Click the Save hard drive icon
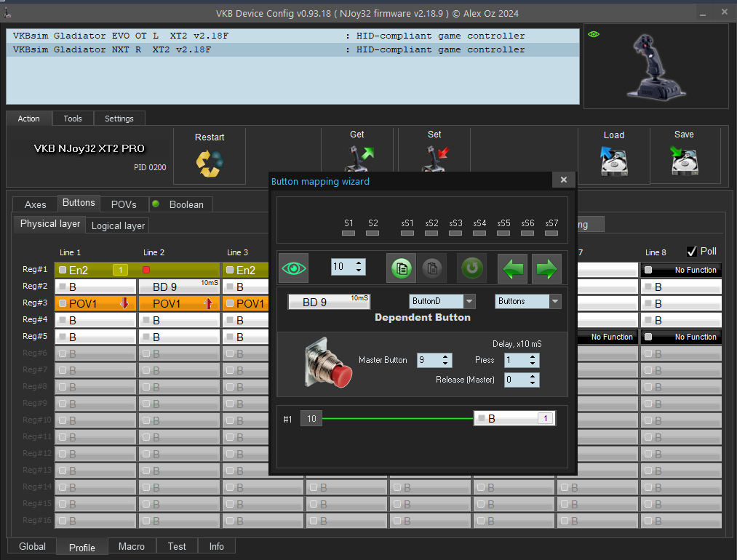The height and width of the screenshot is (560, 737). click(684, 160)
